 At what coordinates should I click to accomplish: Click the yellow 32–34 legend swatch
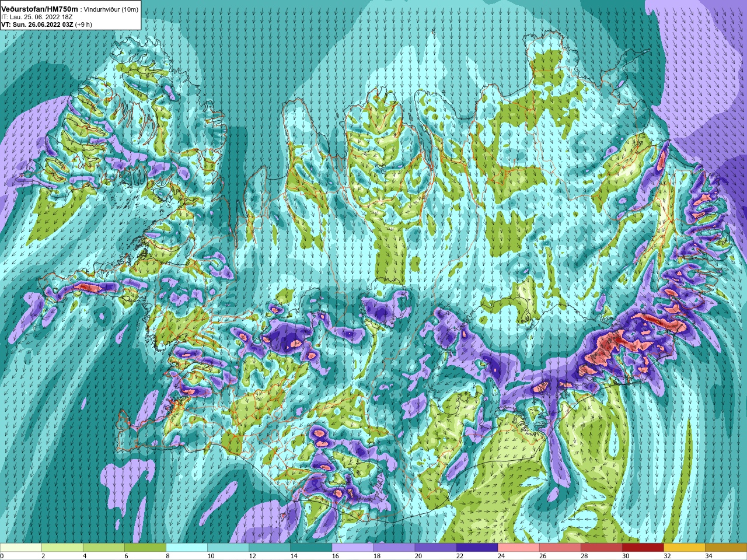(x=684, y=548)
